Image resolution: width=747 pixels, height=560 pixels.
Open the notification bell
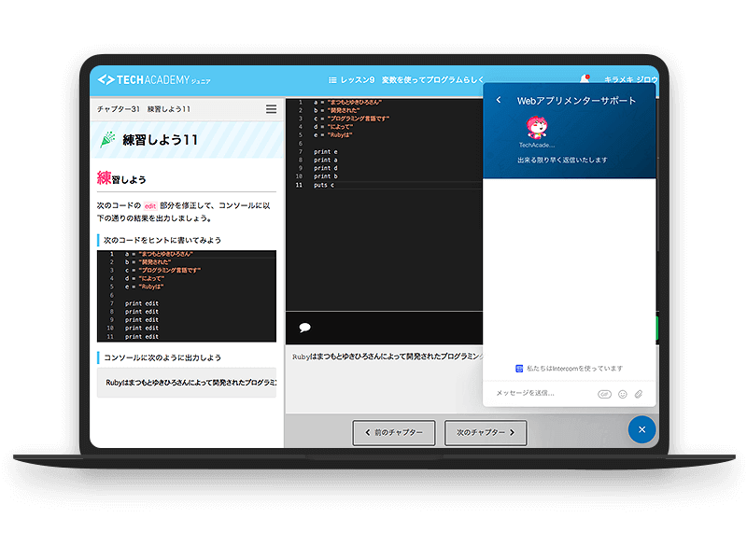585,79
